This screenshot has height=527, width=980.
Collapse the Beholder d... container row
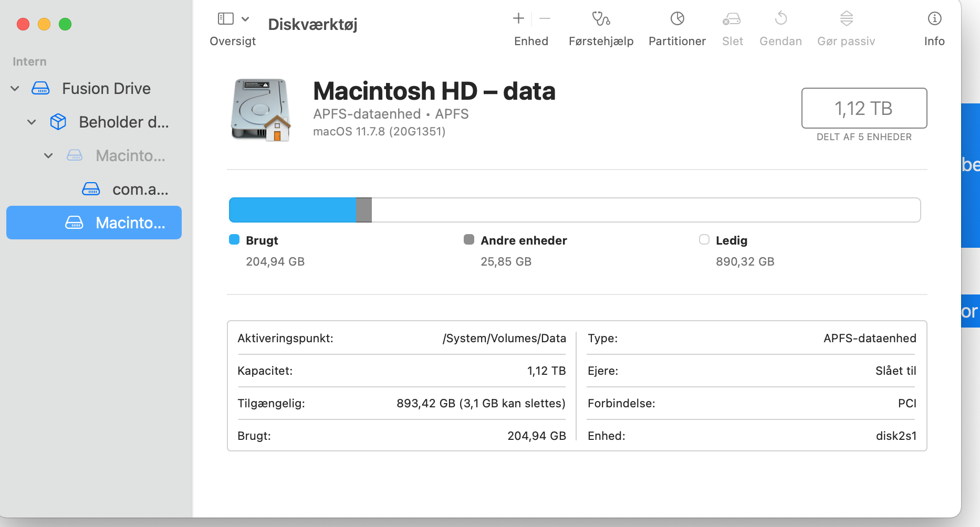coord(32,122)
